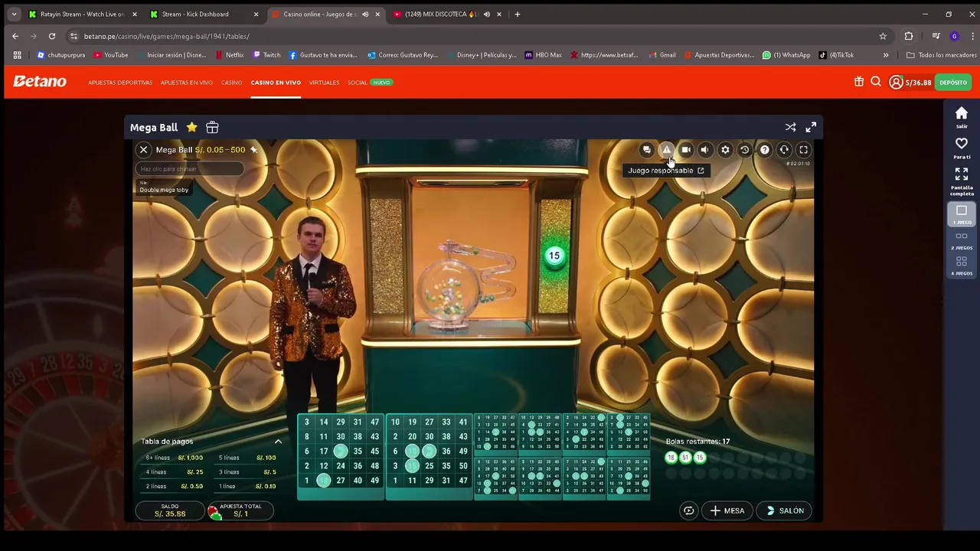The height and width of the screenshot is (551, 980).
Task: Open the Virtuales menu item
Action: coord(324,83)
